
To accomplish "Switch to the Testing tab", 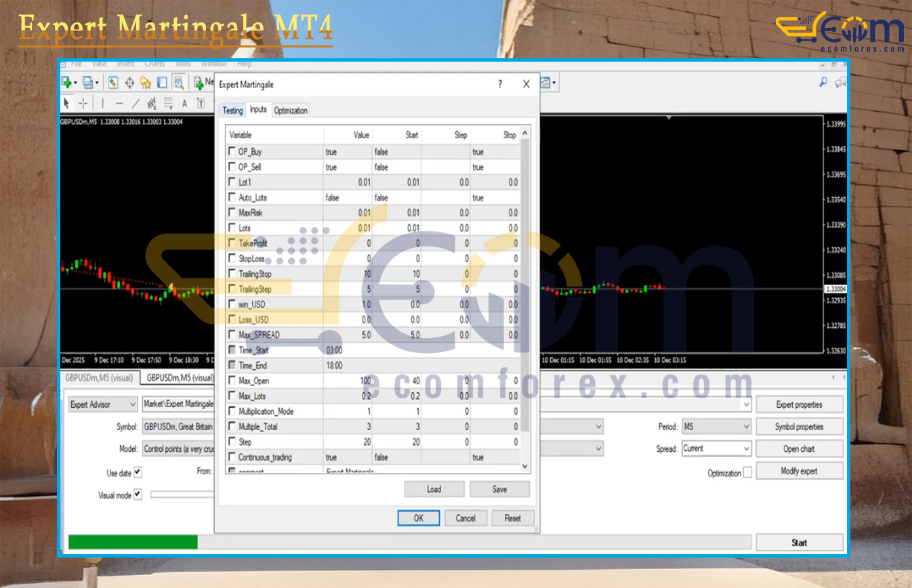I will [232, 110].
